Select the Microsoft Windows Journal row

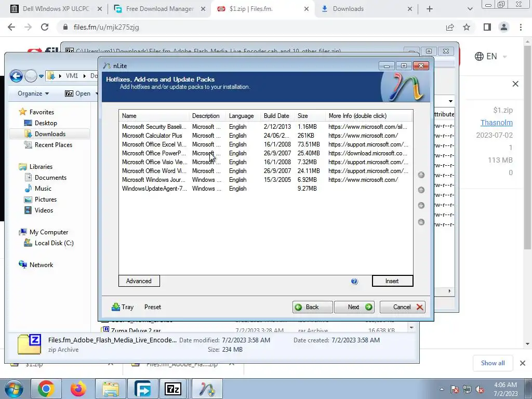[265, 179]
